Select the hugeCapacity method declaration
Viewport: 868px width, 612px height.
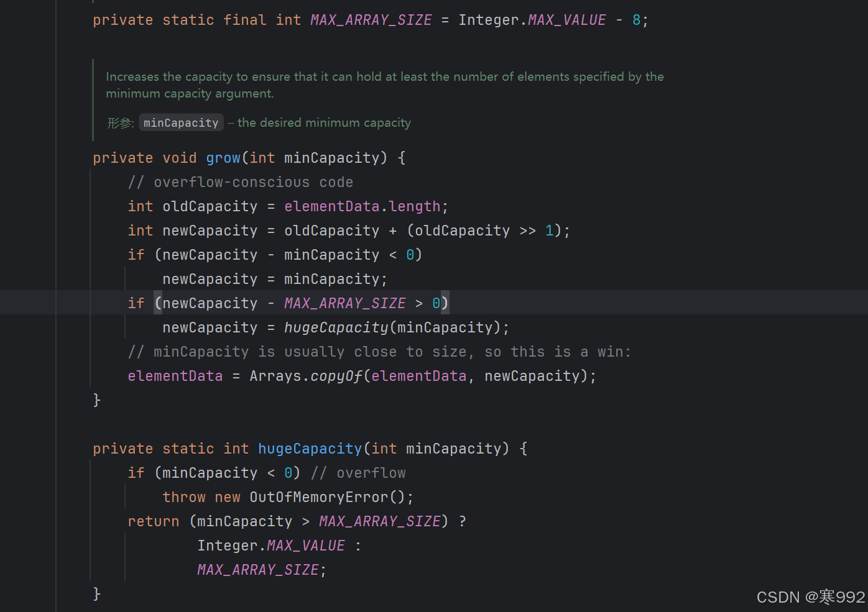point(310,448)
